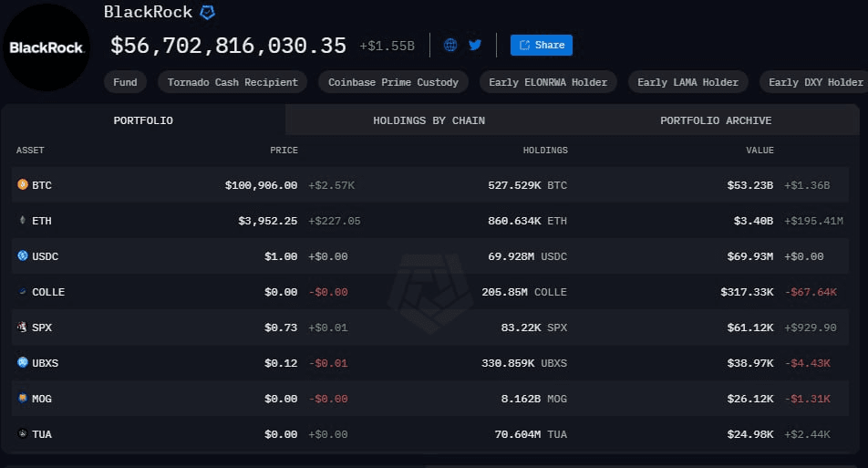Viewport: 868px width, 468px height.
Task: Click the BTC coin icon
Action: point(23,185)
